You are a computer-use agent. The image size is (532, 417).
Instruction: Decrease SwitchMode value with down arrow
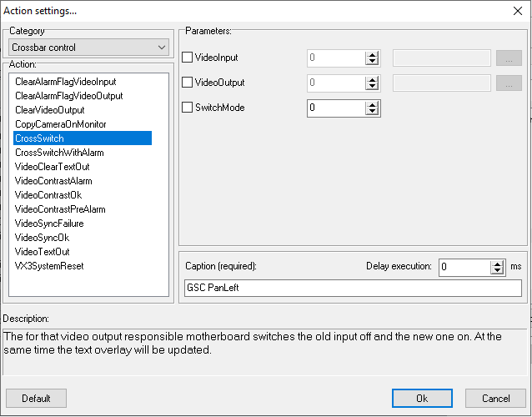[372, 112]
